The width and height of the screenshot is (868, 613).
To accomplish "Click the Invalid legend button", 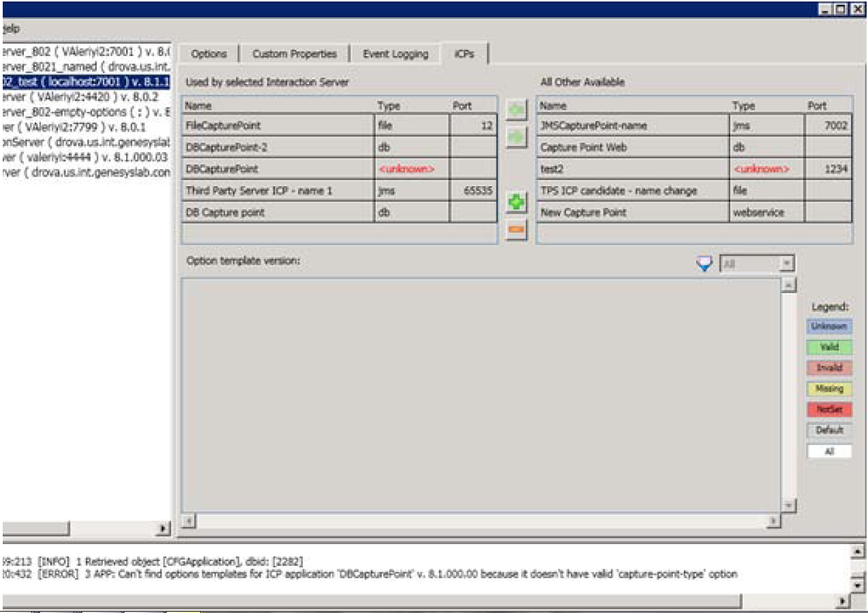I will pyautogui.click(x=828, y=368).
